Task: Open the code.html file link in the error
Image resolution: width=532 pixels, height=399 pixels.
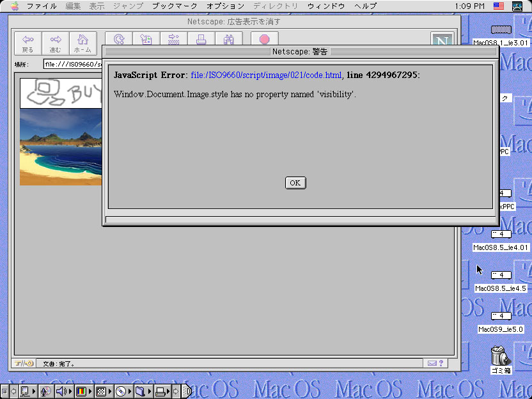Action: click(267, 75)
